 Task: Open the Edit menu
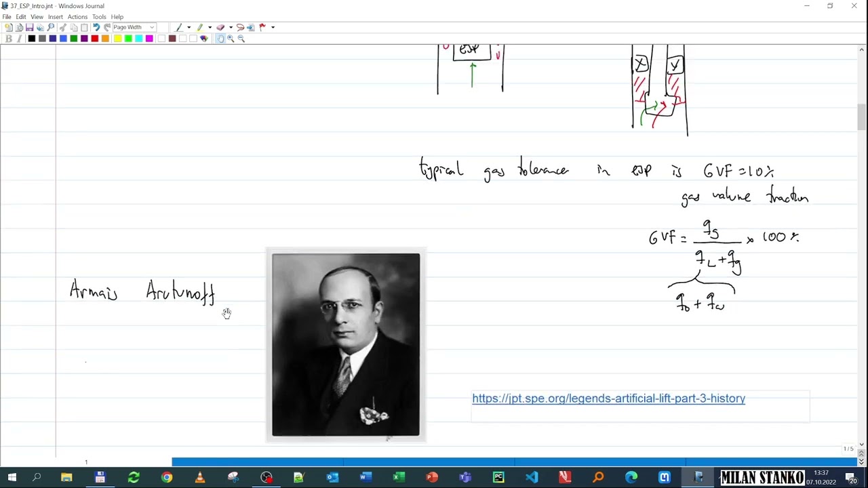pyautogui.click(x=21, y=17)
